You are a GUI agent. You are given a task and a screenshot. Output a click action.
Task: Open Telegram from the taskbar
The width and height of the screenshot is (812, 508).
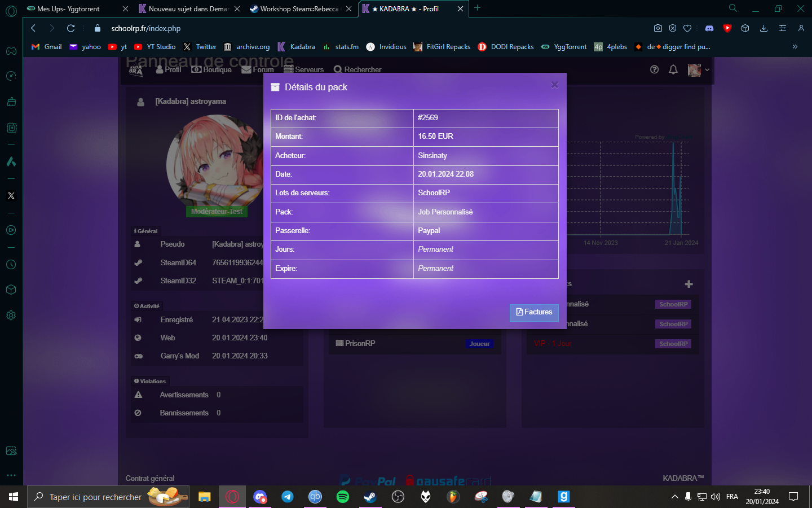[288, 497]
